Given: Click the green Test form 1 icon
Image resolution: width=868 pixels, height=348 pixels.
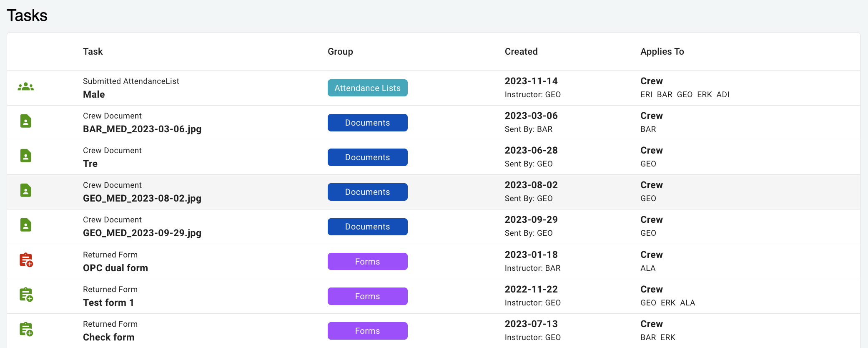Looking at the screenshot, I should 26,295.
